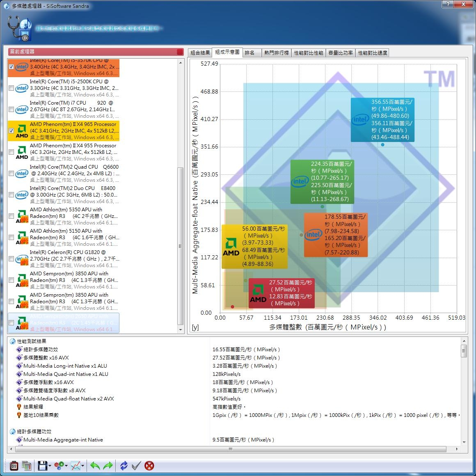Switch to the 組合結果 tab

(x=200, y=53)
